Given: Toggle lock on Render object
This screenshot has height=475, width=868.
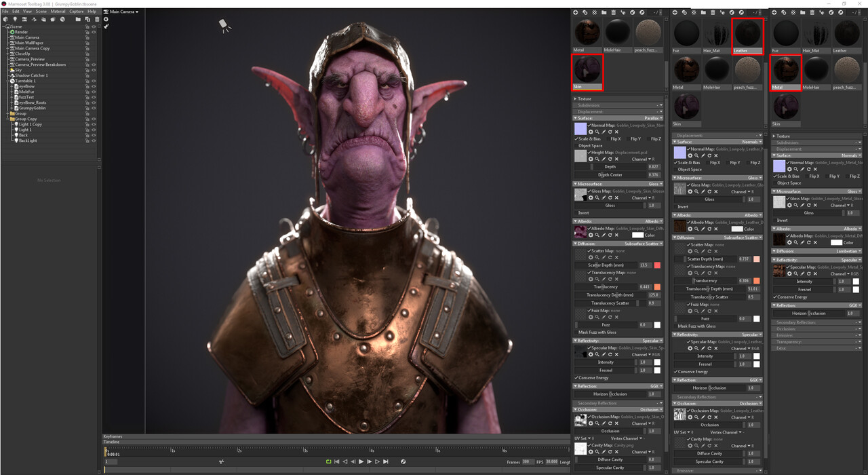Looking at the screenshot, I should [87, 32].
